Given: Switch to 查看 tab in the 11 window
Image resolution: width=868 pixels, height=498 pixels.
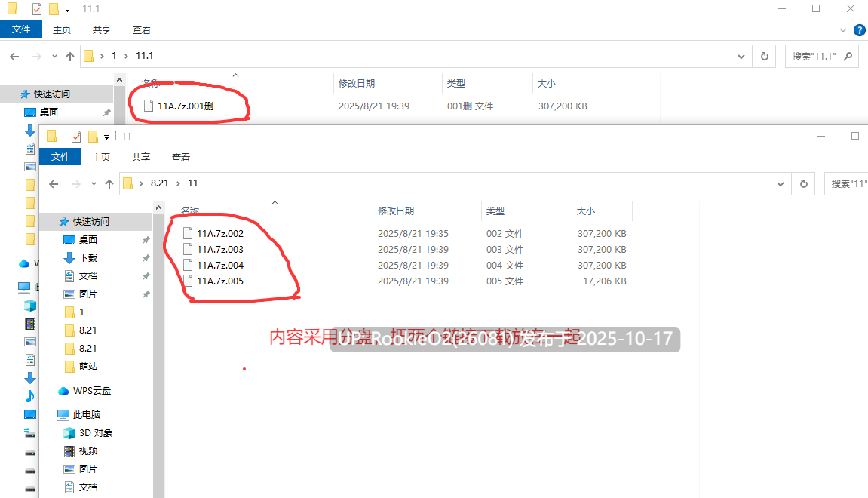Looking at the screenshot, I should click(x=181, y=157).
